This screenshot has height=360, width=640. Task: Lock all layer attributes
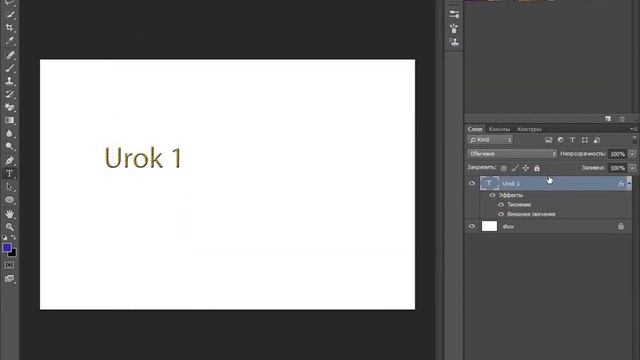[537, 168]
